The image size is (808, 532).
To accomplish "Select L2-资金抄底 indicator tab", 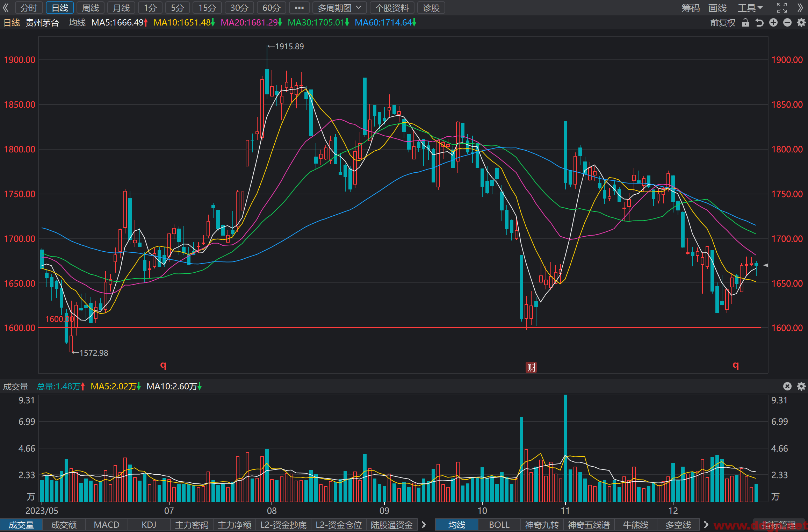I will pyautogui.click(x=283, y=525).
